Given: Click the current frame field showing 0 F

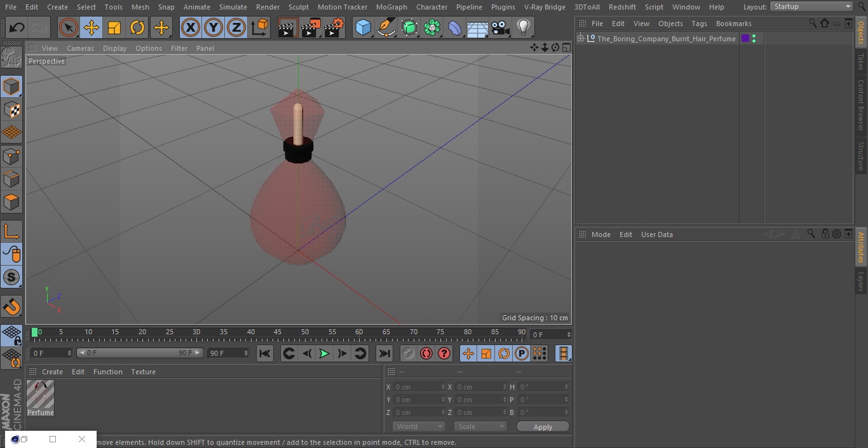Looking at the screenshot, I should 550,334.
